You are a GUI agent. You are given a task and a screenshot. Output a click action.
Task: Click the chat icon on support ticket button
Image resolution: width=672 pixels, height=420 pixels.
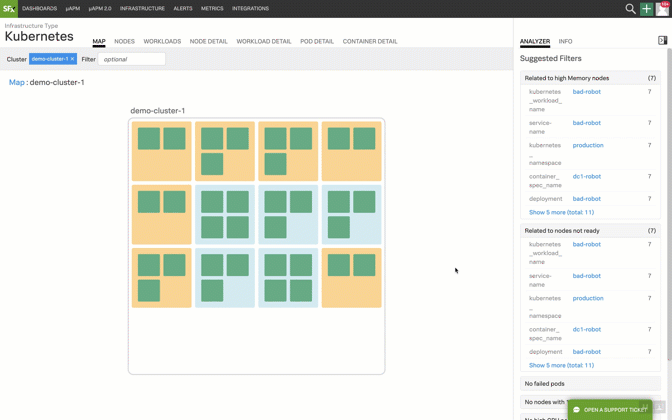point(577,410)
